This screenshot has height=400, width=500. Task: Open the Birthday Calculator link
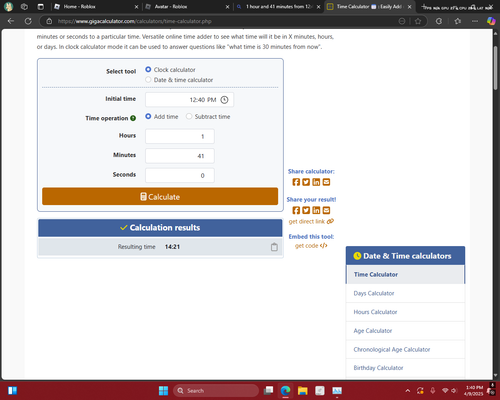[378, 368]
